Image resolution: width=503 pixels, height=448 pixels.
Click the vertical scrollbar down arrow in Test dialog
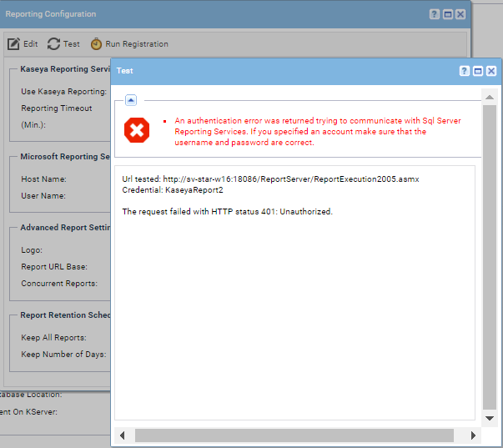(490, 418)
